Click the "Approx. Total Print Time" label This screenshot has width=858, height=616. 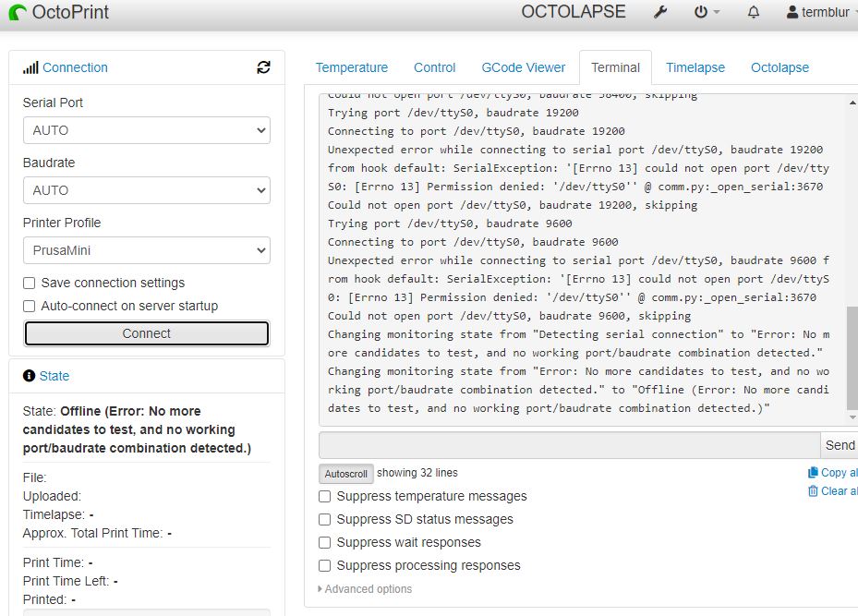click(x=93, y=533)
